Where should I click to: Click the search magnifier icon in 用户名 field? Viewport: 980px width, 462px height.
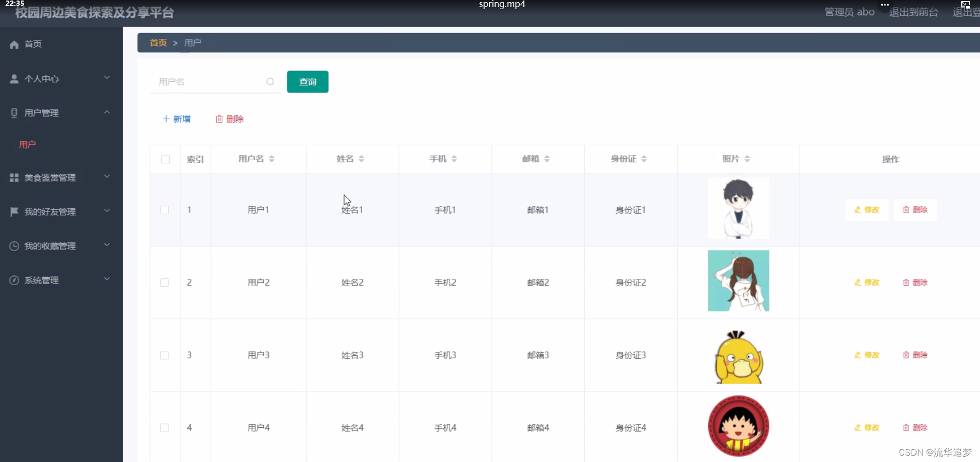coord(270,82)
